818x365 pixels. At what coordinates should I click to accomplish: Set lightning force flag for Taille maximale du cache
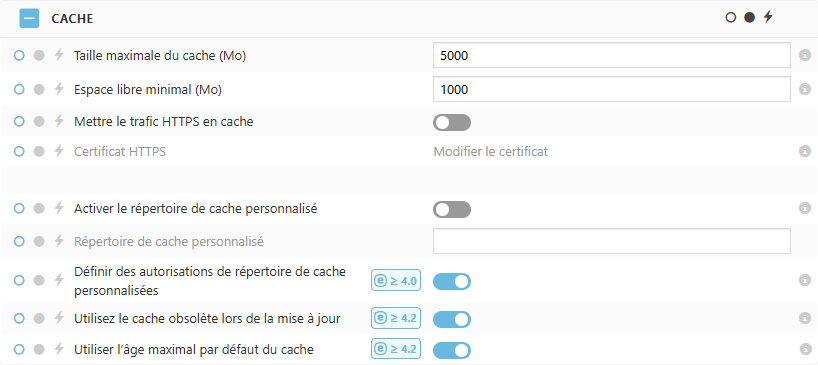pos(59,55)
